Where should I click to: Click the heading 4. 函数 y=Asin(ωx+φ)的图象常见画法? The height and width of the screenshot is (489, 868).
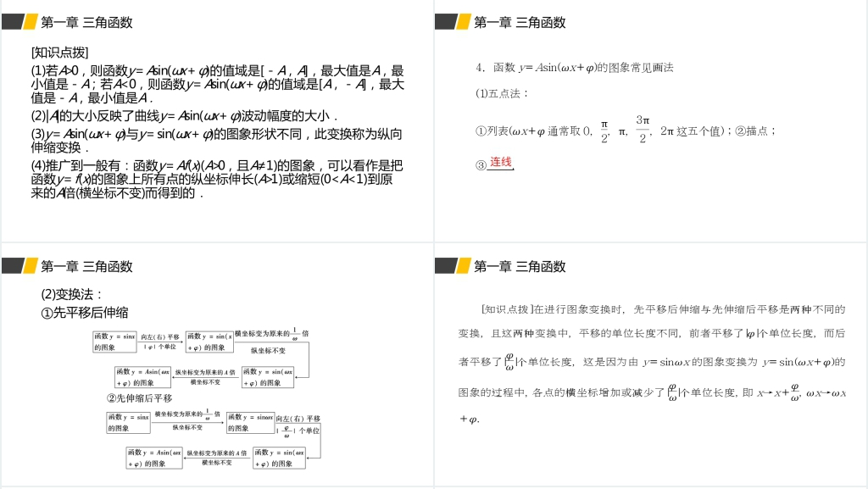coord(575,68)
